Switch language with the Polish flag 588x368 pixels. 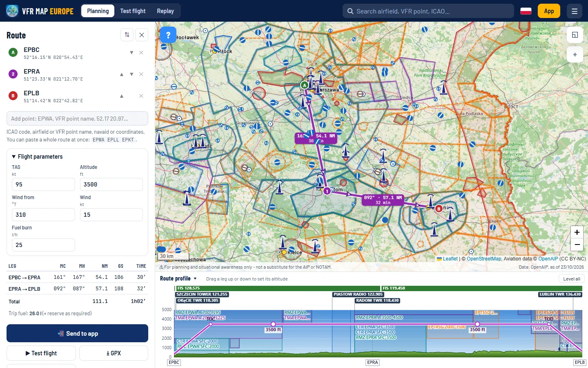tap(526, 11)
